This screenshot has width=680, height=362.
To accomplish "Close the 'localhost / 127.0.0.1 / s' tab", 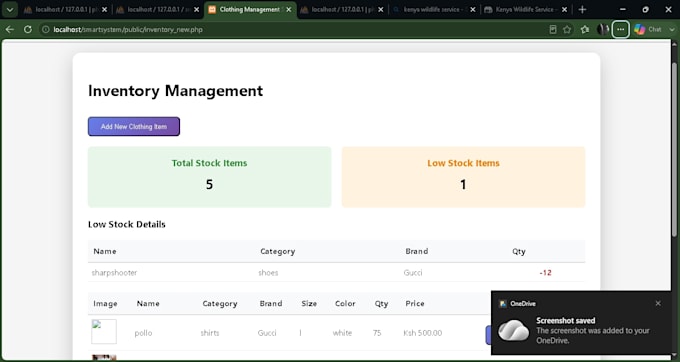I will (196, 10).
